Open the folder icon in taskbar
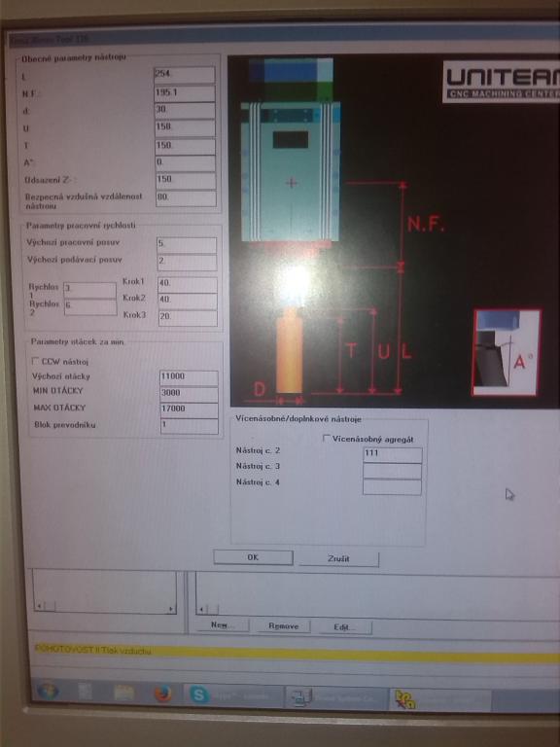The width and height of the screenshot is (560, 747). [124, 693]
